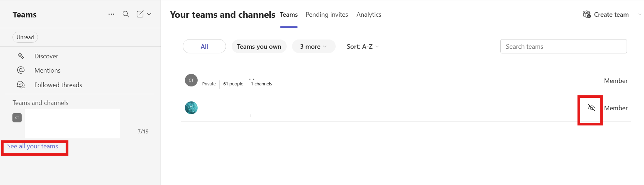Click into the Search teams field

563,46
